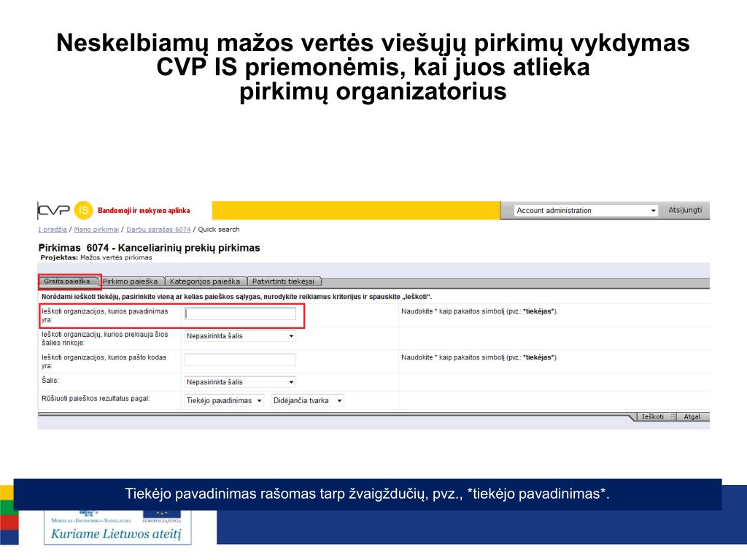
Task: Click the Atgal back button
Action: [692, 416]
